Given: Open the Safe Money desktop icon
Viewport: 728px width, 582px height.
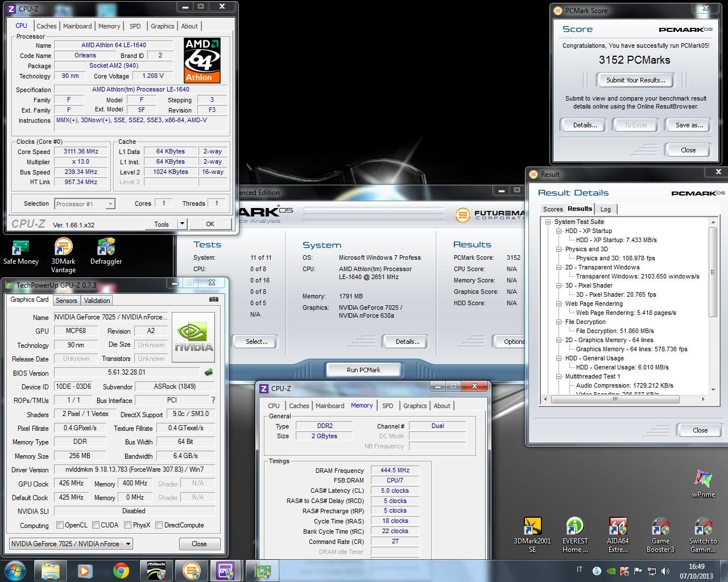Looking at the screenshot, I should tap(21, 252).
